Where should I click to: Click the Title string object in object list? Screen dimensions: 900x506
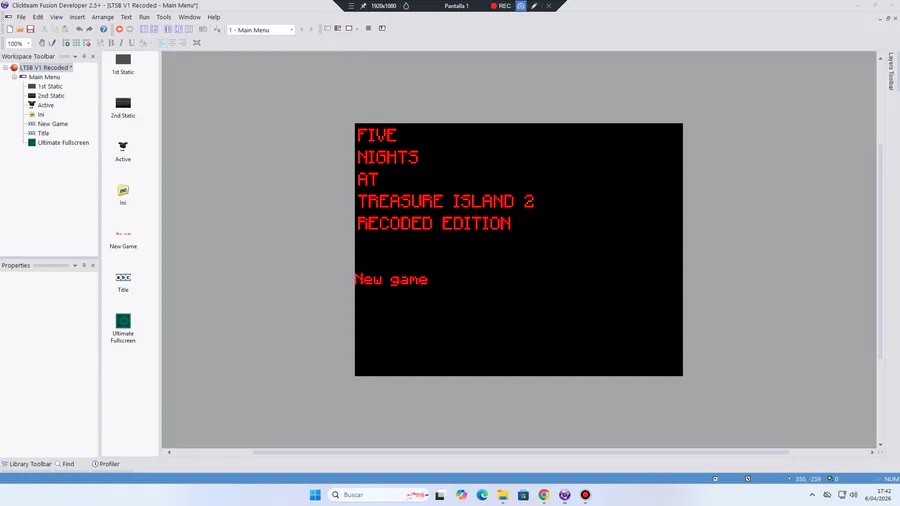[123, 283]
